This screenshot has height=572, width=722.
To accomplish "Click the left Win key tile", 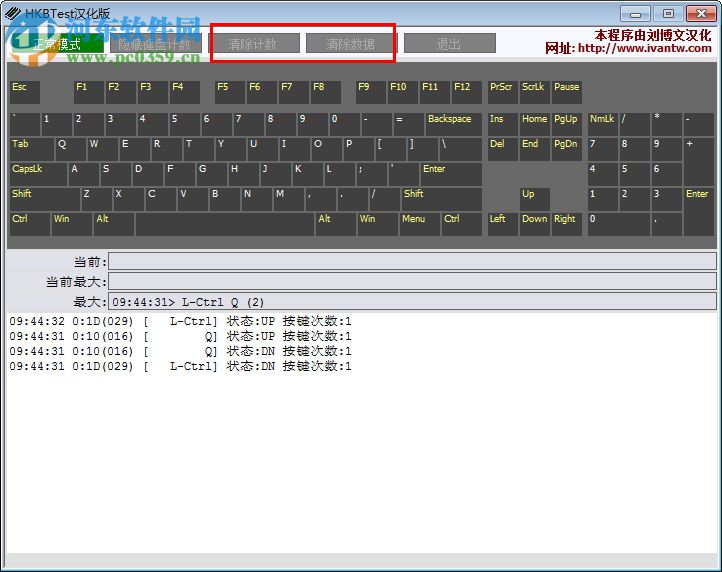I will tap(72, 224).
